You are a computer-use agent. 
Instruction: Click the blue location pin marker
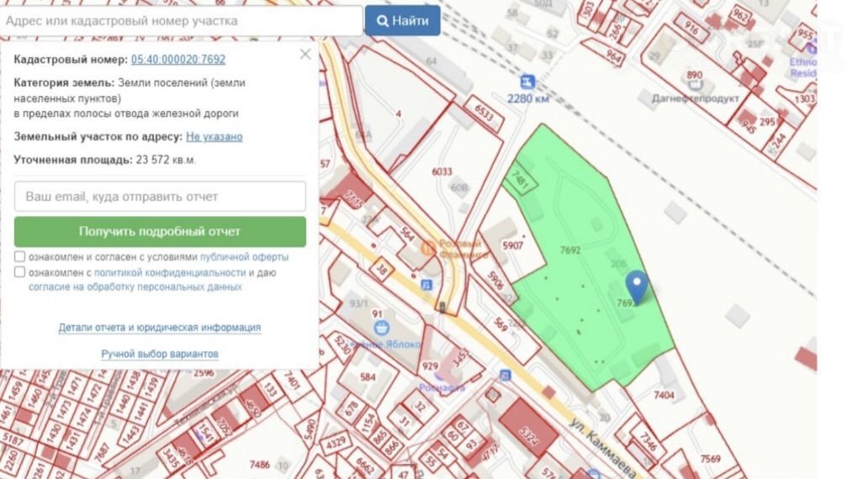pyautogui.click(x=638, y=286)
